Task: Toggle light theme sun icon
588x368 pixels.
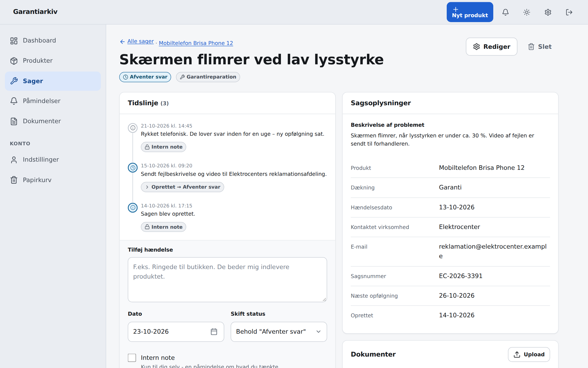Action: point(527,12)
